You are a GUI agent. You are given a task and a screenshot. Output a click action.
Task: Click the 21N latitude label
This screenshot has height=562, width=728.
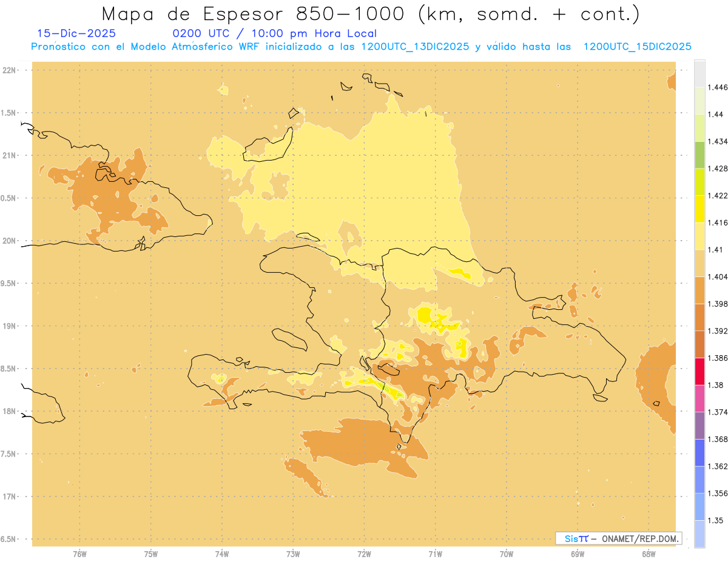point(10,156)
